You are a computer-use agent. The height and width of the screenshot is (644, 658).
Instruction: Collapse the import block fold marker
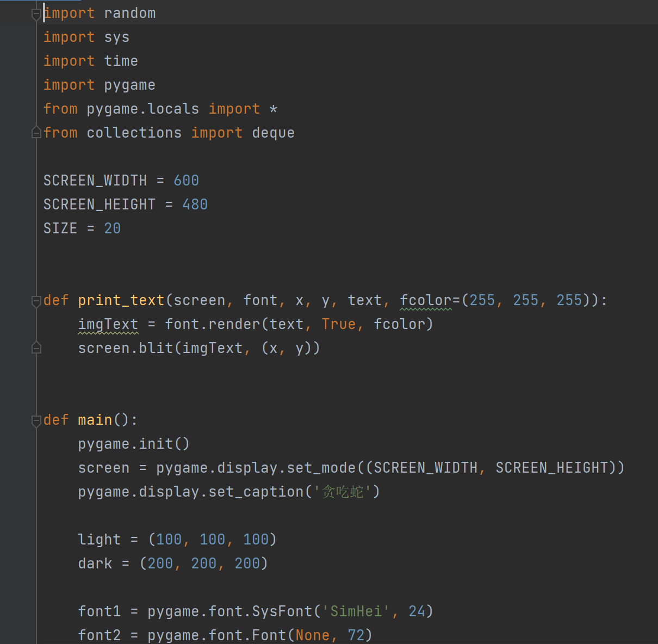[x=36, y=14]
